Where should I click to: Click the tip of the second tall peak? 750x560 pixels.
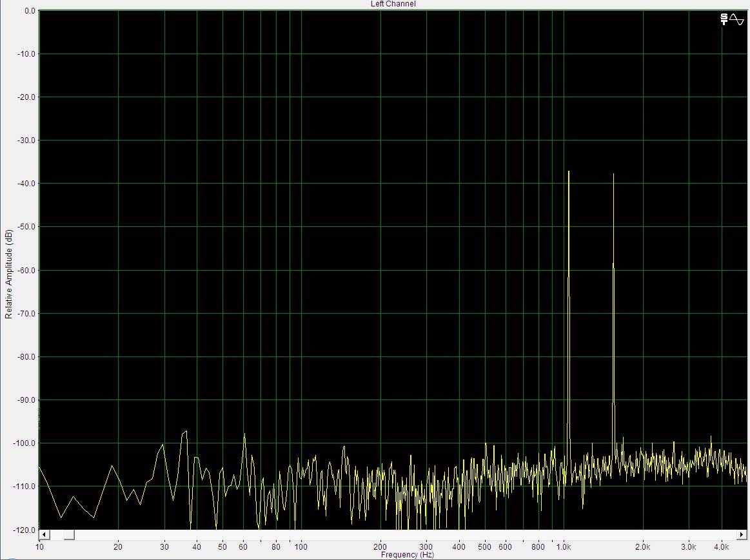click(613, 175)
